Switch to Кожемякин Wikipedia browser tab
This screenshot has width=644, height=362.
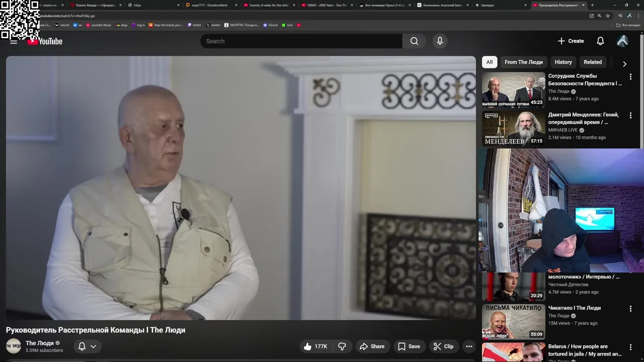click(443, 5)
